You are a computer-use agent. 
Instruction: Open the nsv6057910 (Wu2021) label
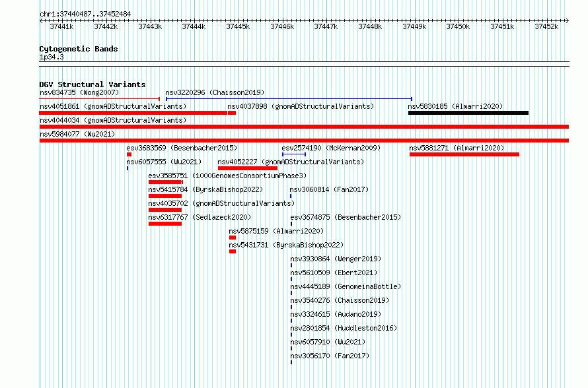pos(328,342)
